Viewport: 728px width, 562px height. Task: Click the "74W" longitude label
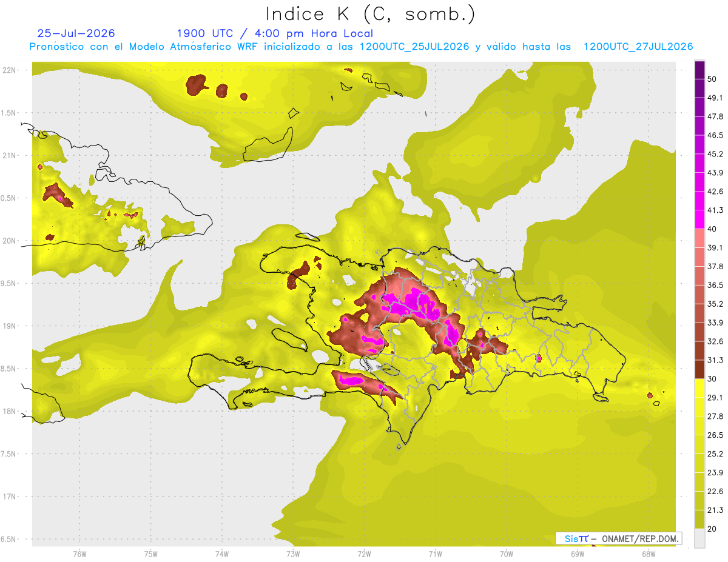coord(221,554)
